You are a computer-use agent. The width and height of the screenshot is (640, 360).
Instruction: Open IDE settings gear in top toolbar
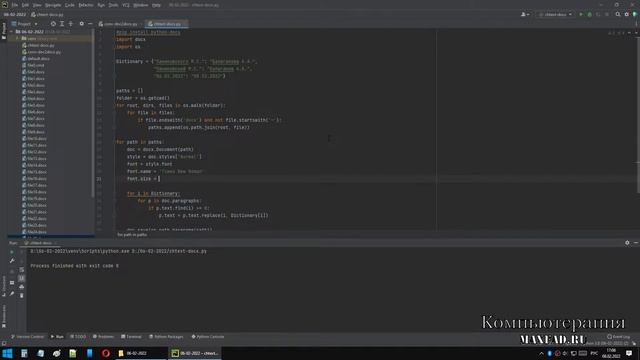pos(627,14)
